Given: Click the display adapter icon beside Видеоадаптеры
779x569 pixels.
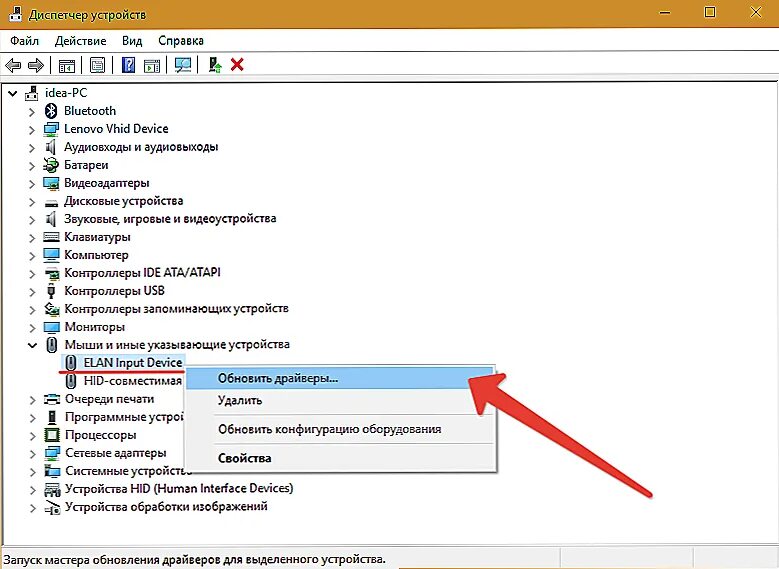Looking at the screenshot, I should click(51, 183).
